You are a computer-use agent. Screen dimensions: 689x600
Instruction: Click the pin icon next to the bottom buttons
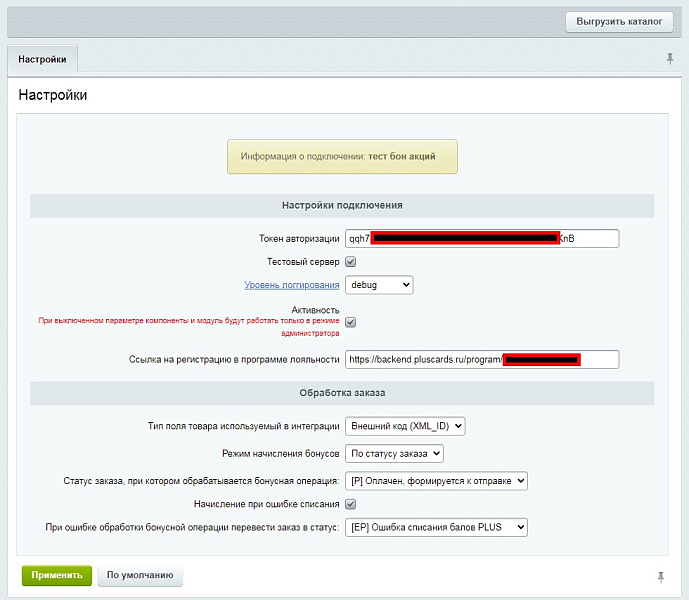[x=661, y=577]
